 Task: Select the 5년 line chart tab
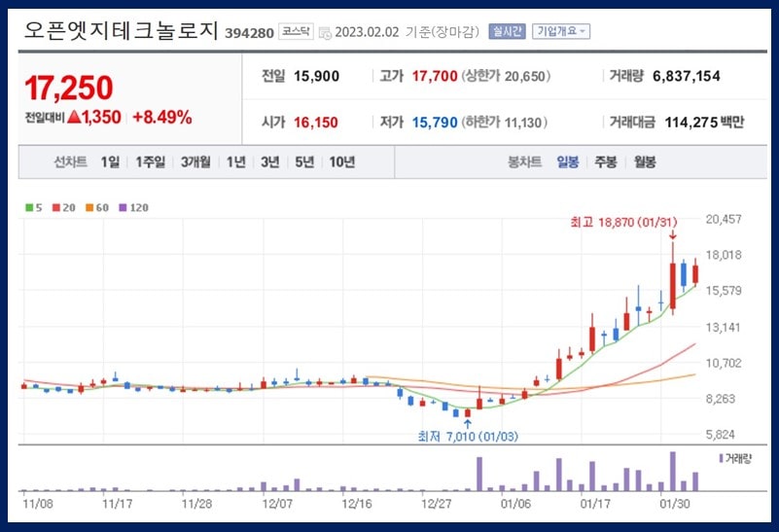click(x=304, y=162)
